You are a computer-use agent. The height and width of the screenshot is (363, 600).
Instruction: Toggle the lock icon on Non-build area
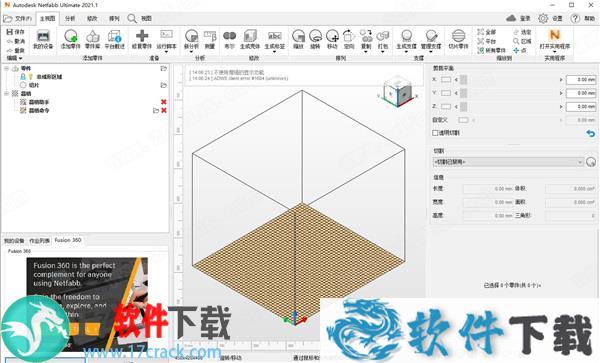pos(23,77)
